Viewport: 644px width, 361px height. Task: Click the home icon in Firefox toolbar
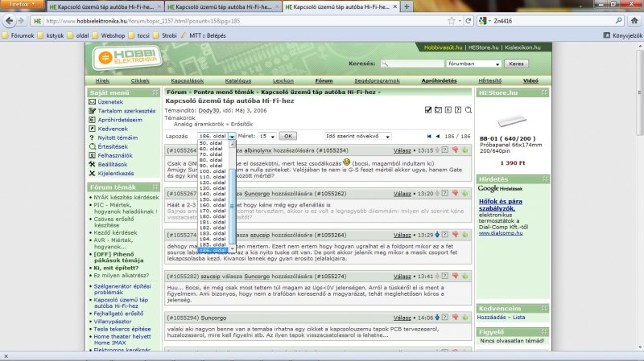pyautogui.click(x=634, y=21)
